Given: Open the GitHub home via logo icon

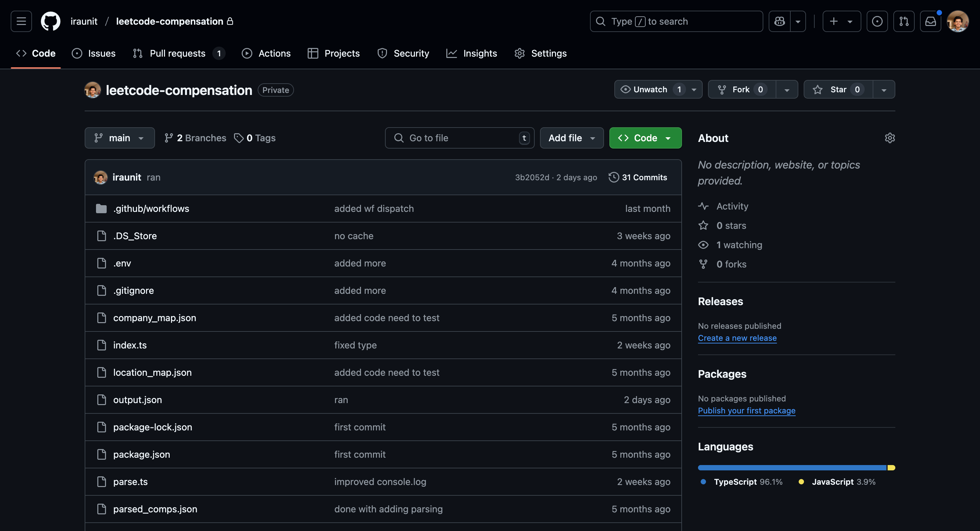Looking at the screenshot, I should [x=51, y=21].
